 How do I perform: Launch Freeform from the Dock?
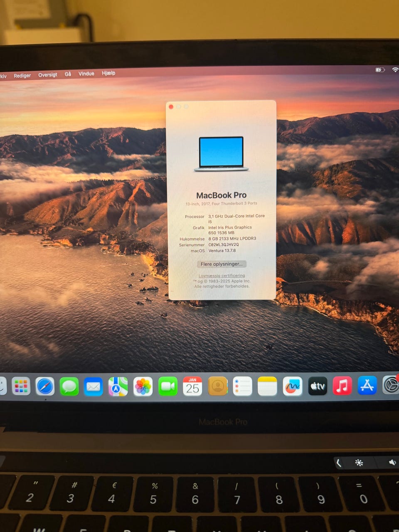(293, 386)
